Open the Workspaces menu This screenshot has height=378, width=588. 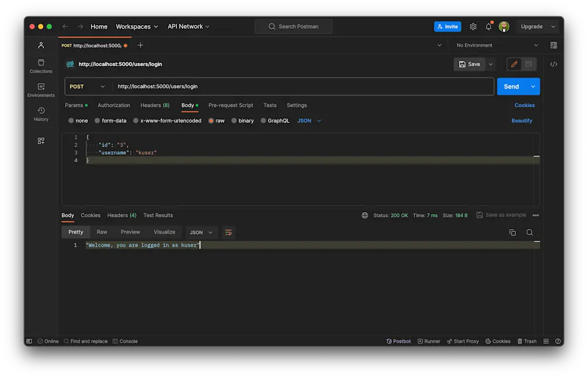click(137, 26)
